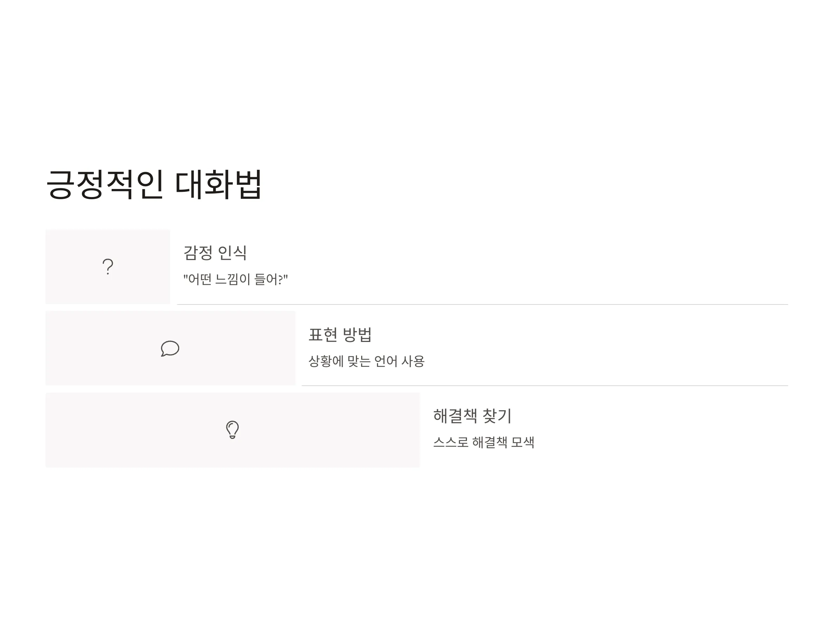Select the text 상황에 맞는 언어 사용
Image resolution: width=840 pixels, height=630 pixels.
[x=366, y=361]
